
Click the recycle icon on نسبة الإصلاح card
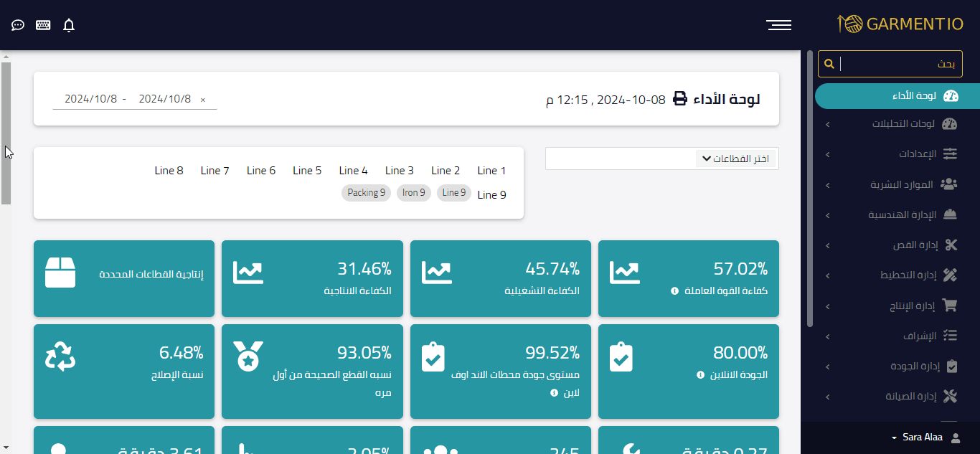click(60, 356)
